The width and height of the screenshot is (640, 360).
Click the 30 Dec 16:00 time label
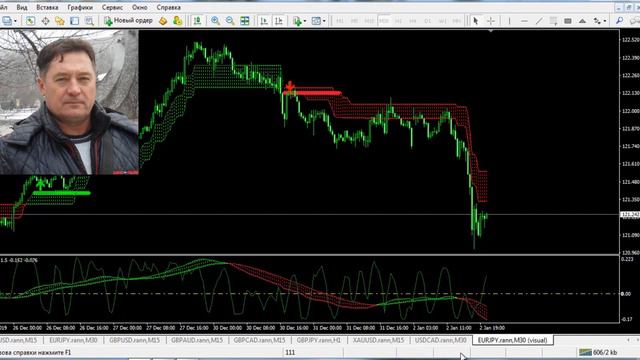tap(294, 328)
